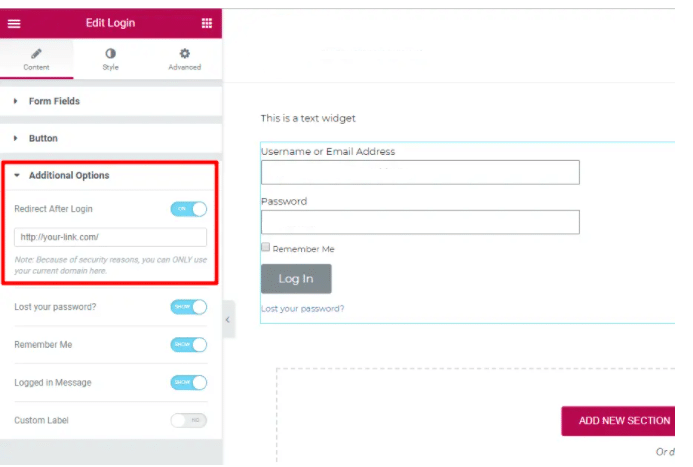
Task: Open the Lost your password link in preview
Action: tap(302, 309)
